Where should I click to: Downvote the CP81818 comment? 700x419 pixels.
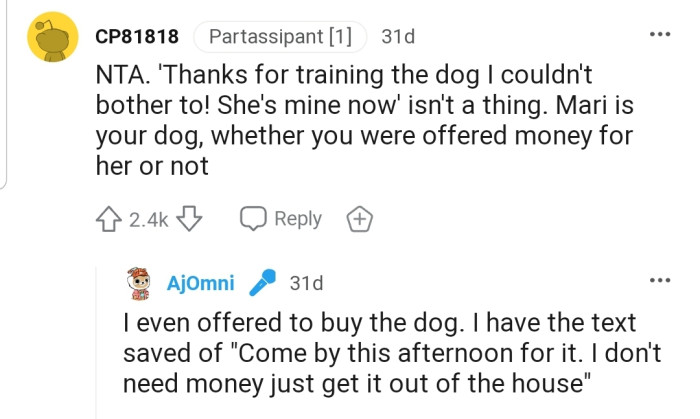click(191, 219)
